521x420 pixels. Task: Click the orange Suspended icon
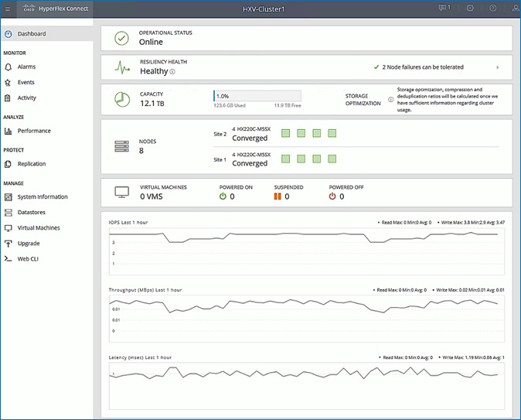278,196
